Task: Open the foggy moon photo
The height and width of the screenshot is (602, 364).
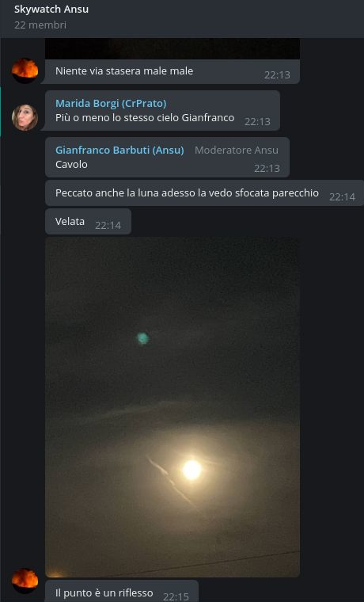Action: pyautogui.click(x=173, y=407)
